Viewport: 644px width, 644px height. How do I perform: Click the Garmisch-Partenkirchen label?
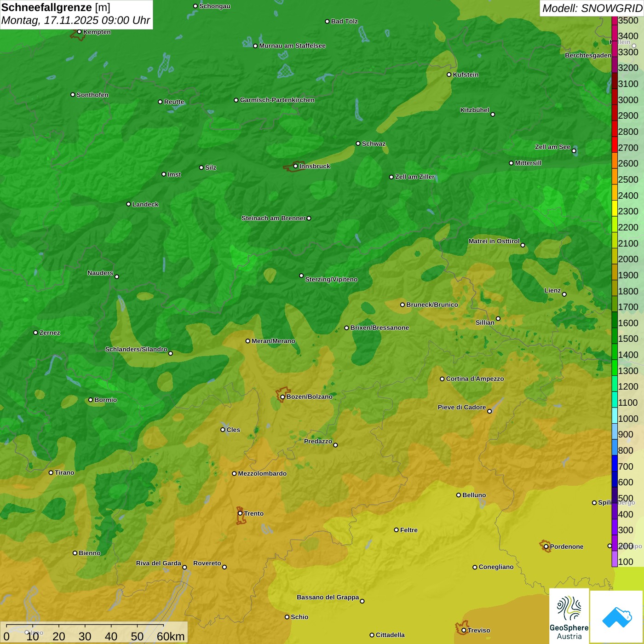click(277, 100)
